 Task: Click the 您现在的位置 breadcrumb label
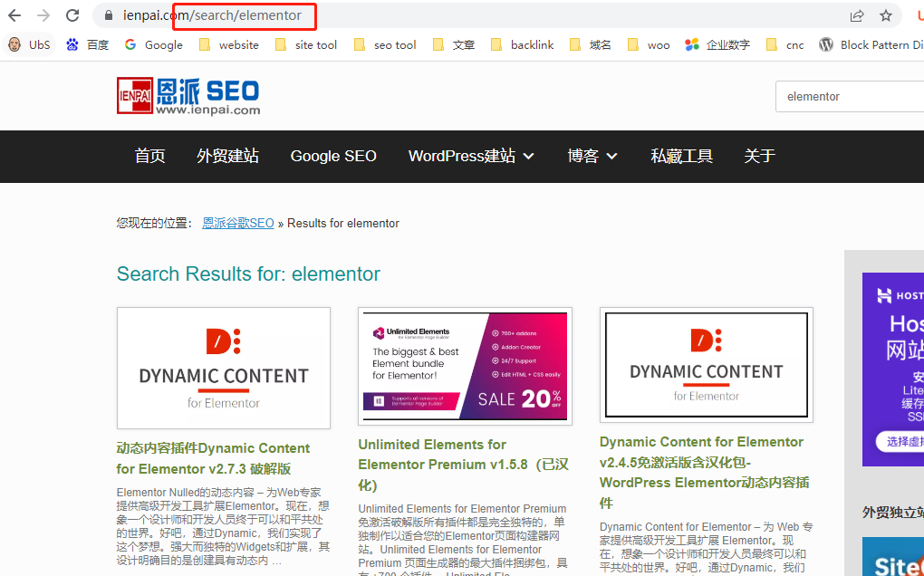(x=154, y=223)
